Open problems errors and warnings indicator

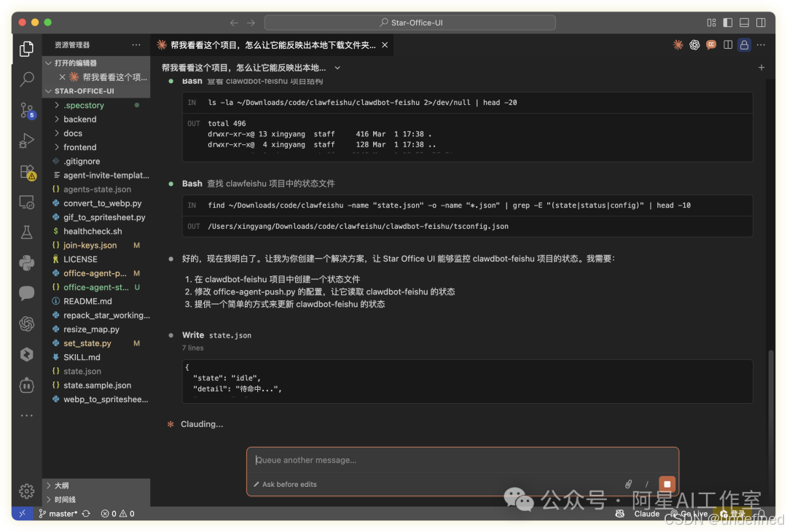(x=118, y=514)
